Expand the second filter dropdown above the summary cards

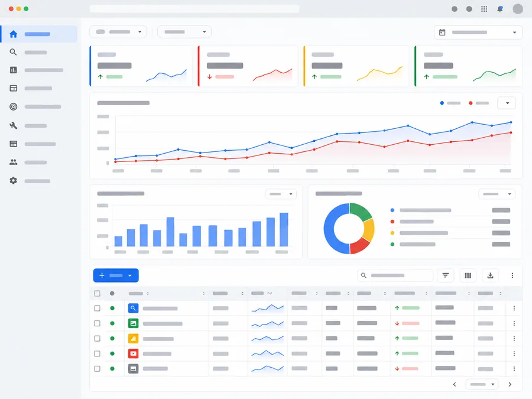(x=184, y=32)
